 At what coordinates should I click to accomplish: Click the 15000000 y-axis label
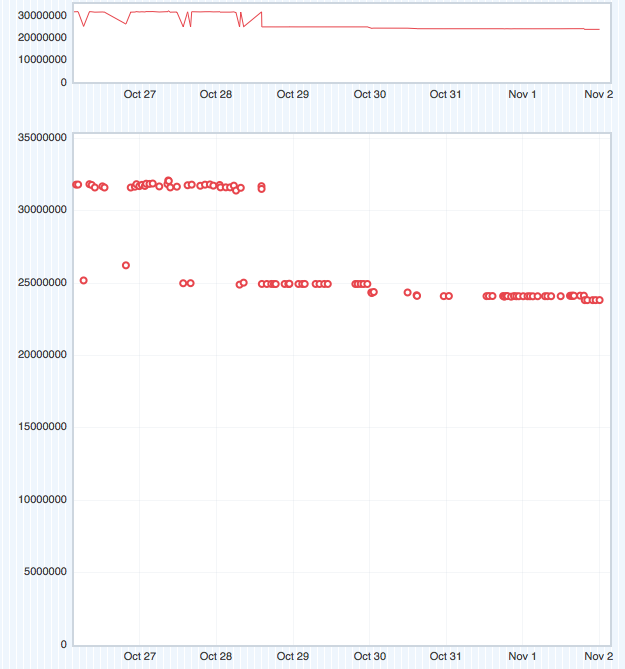click(x=43, y=427)
